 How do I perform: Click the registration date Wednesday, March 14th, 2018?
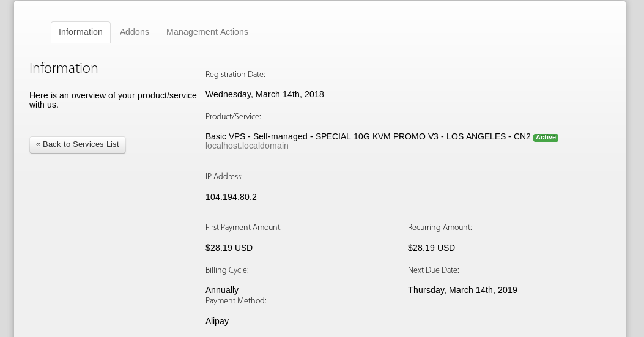[265, 94]
